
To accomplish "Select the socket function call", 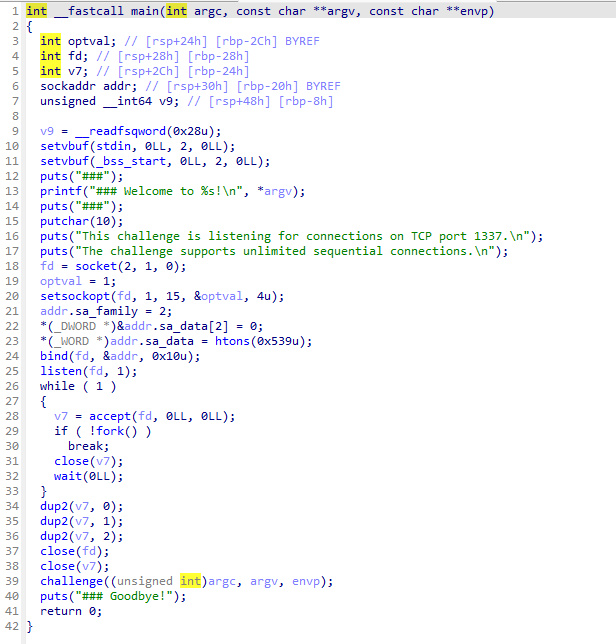I will point(95,266).
